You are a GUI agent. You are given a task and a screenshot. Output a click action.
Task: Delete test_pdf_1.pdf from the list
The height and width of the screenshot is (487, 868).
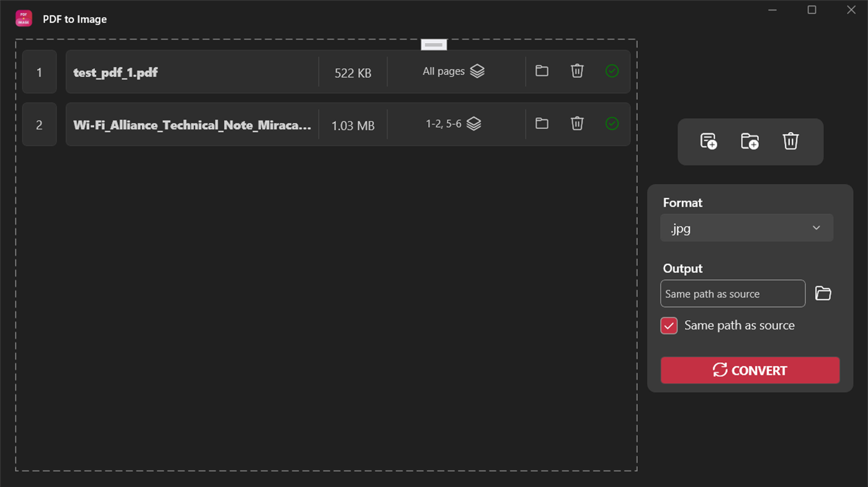pos(576,71)
